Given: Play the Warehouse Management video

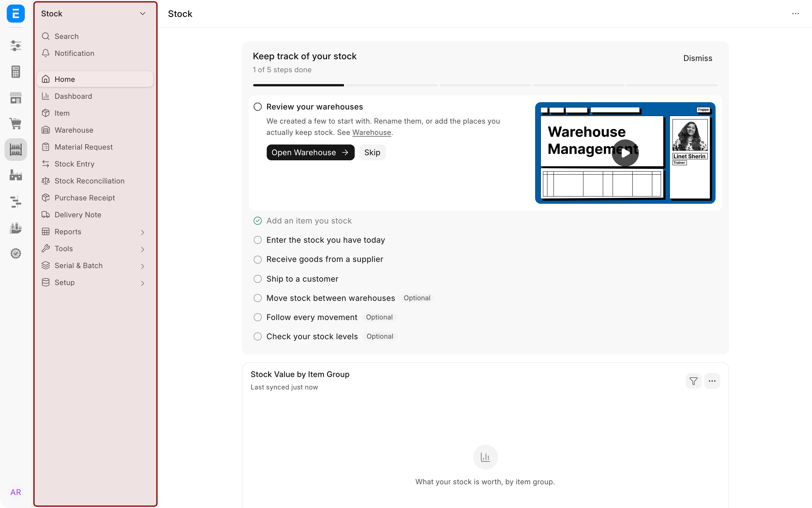Looking at the screenshot, I should [x=625, y=153].
